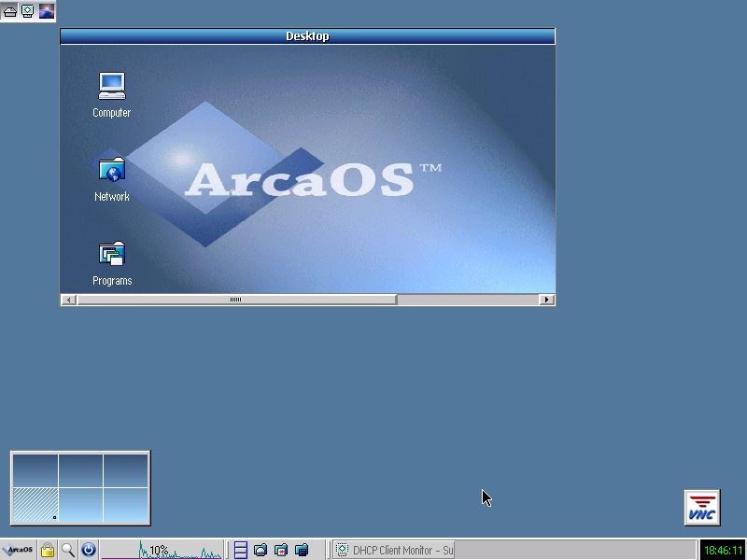The image size is (747, 560).
Task: Click the blue stacked-drawers icon in taskbar
Action: click(241, 550)
